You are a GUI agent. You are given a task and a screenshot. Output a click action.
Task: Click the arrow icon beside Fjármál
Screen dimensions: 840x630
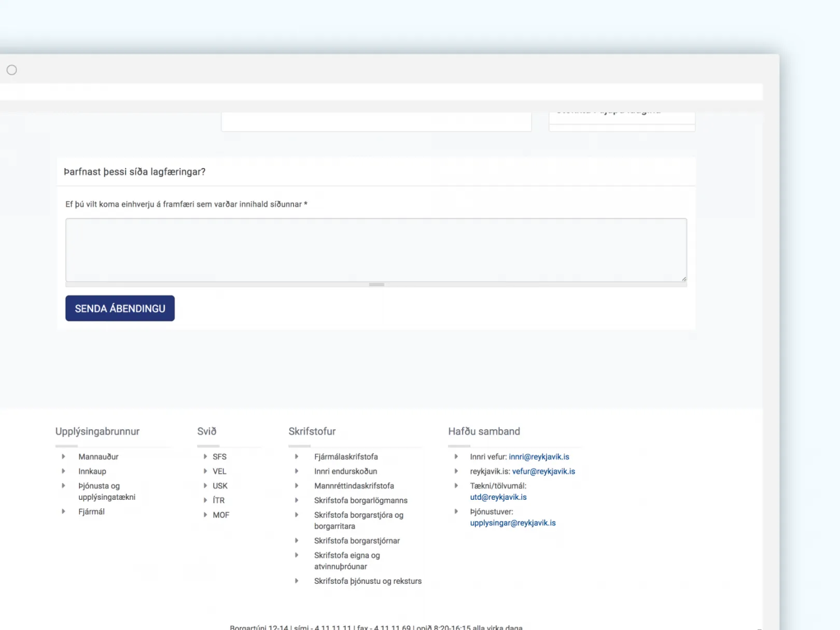click(63, 512)
